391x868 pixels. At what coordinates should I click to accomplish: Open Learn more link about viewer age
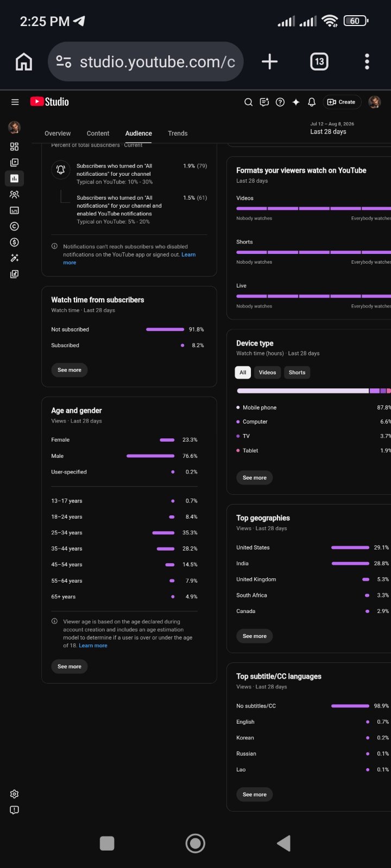(x=93, y=646)
